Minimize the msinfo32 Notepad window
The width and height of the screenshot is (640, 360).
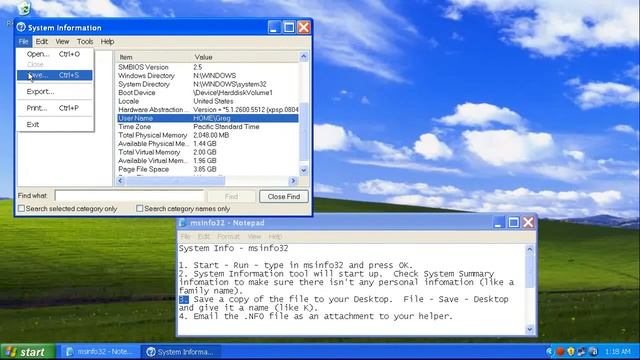pyautogui.click(x=498, y=222)
